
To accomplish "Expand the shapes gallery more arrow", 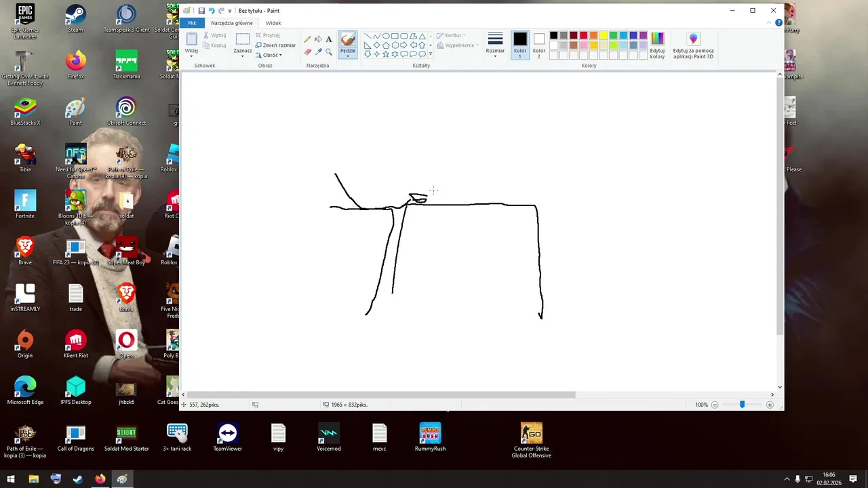I will [x=431, y=54].
